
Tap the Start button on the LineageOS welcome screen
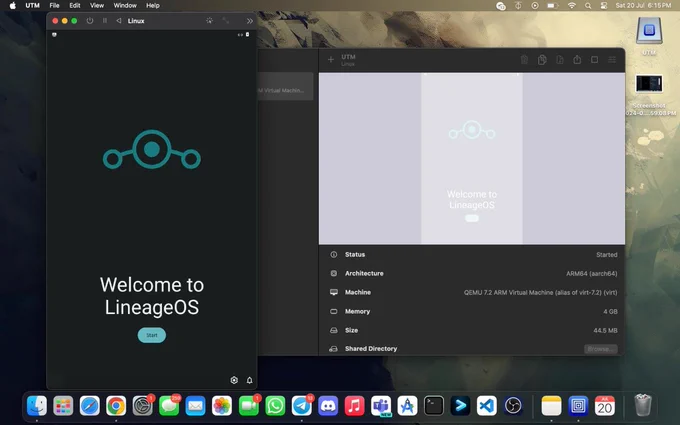[152, 335]
